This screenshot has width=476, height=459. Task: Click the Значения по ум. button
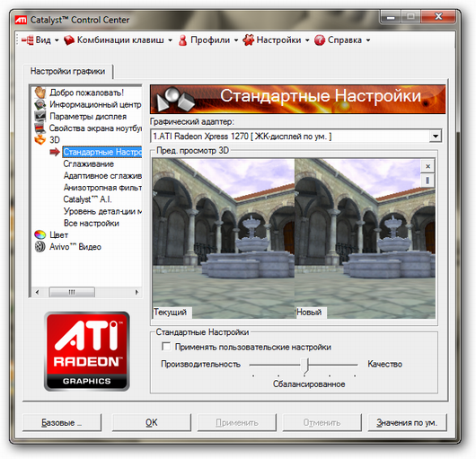407,422
